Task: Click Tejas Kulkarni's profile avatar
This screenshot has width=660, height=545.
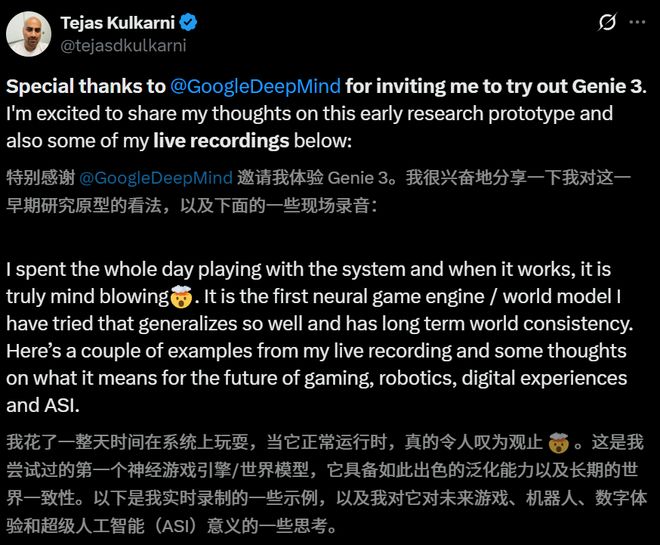Action: [29, 34]
